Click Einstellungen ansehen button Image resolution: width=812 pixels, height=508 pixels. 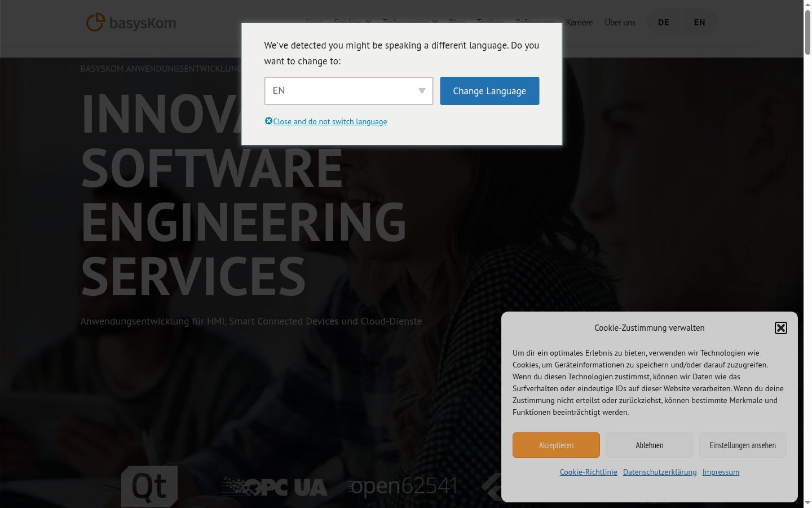point(743,445)
